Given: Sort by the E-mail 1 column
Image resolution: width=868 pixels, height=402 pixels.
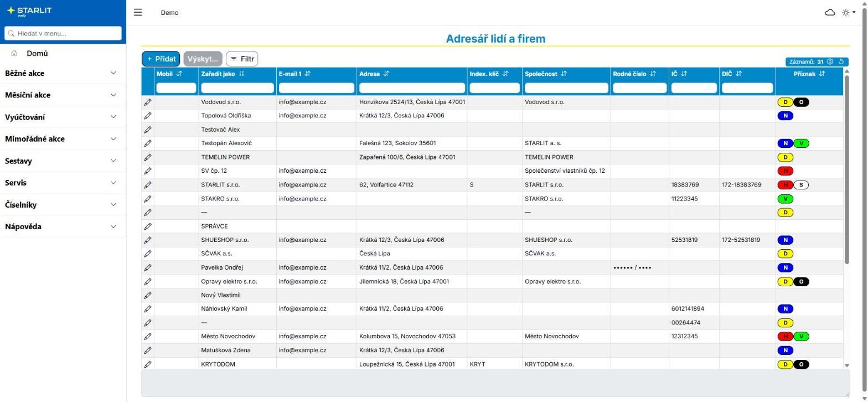Looking at the screenshot, I should pos(308,74).
